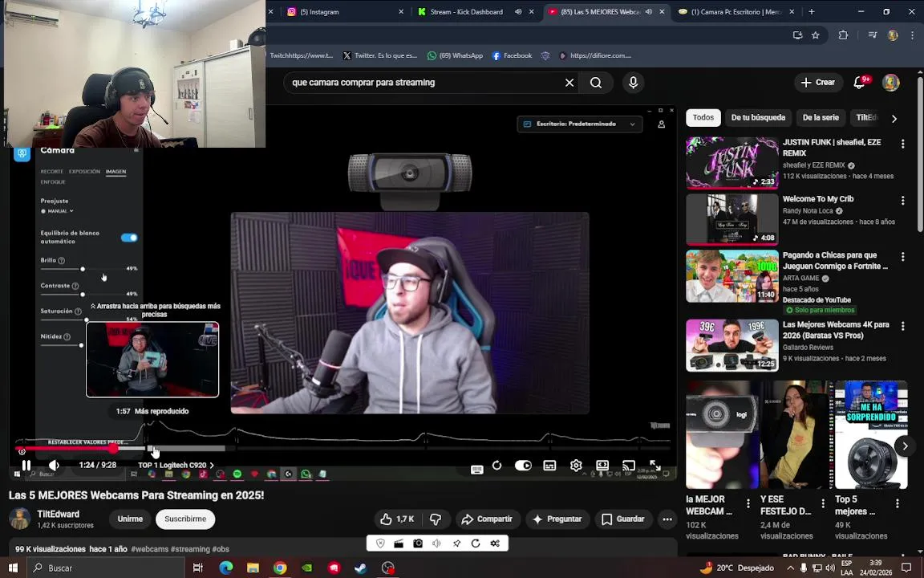Open options for JUSTIN FUNK video

(902, 144)
